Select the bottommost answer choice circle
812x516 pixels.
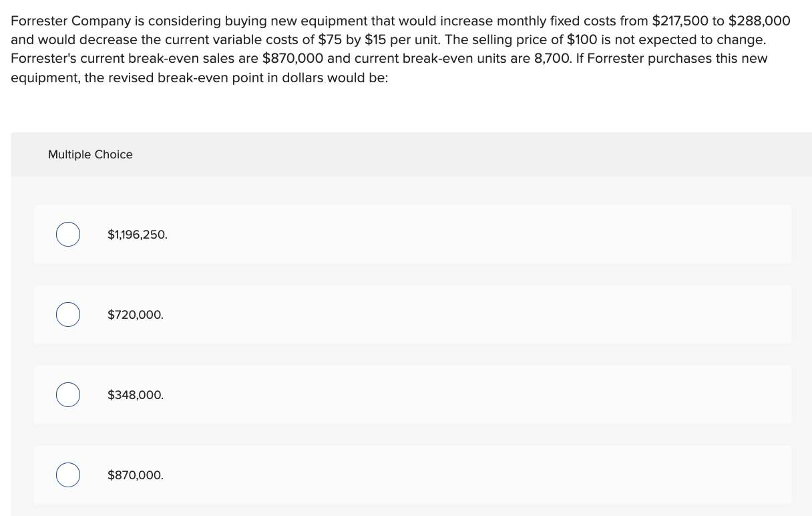pos(67,475)
